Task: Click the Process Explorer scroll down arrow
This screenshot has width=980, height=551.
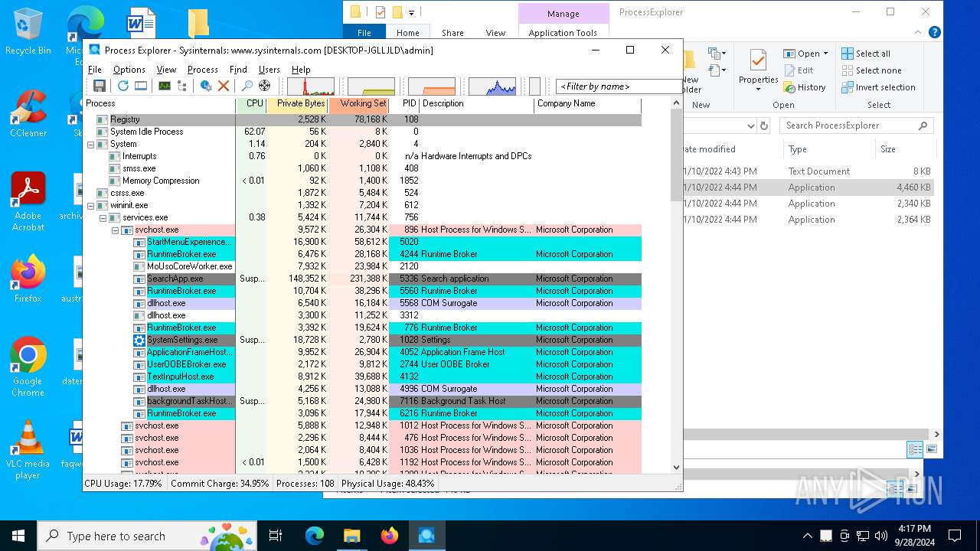Action: tap(676, 467)
